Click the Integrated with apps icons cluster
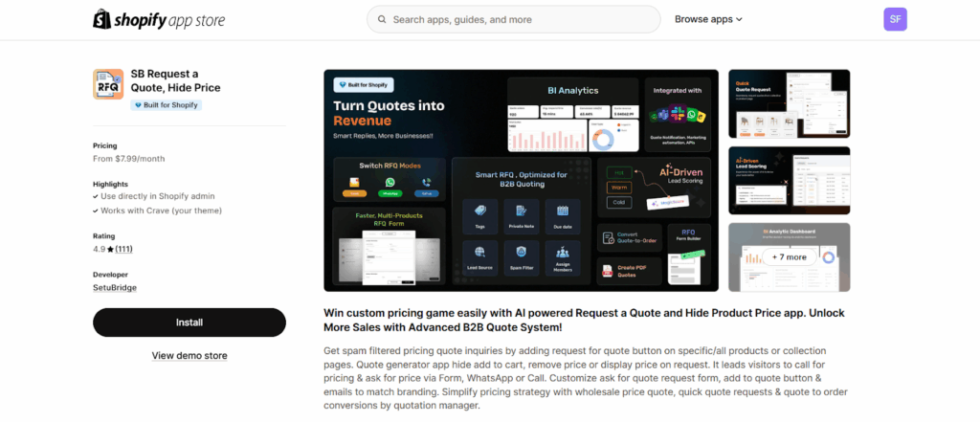Image resolution: width=980 pixels, height=422 pixels. tap(678, 116)
